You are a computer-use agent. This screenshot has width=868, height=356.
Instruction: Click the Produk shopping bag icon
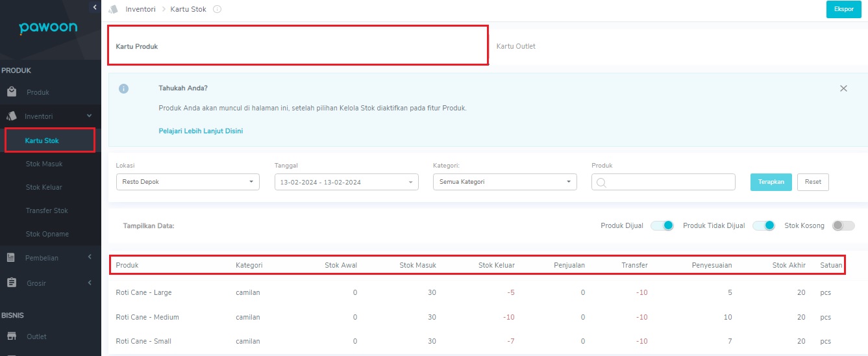12,92
